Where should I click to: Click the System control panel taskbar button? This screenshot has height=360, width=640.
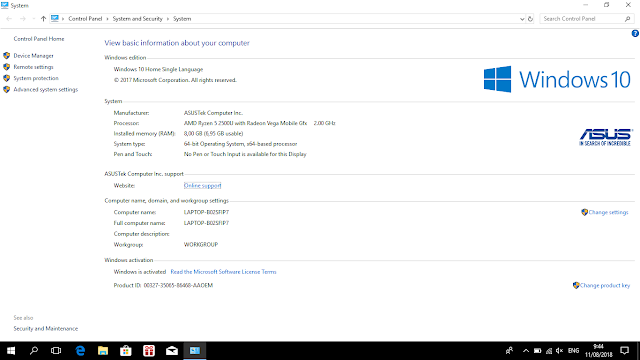[195, 351]
